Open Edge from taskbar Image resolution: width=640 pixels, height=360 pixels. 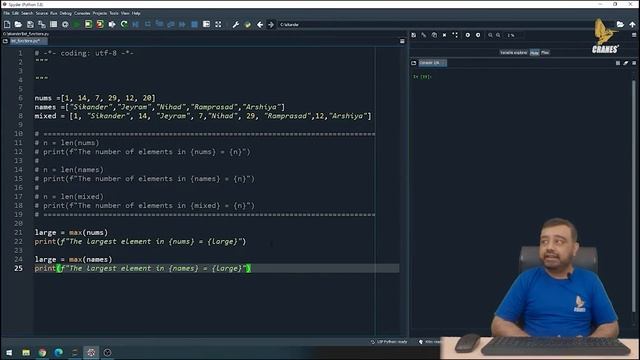point(59,352)
